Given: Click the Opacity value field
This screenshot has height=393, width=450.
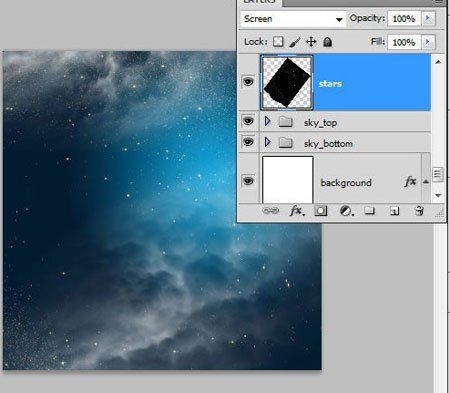Looking at the screenshot, I should coord(404,19).
